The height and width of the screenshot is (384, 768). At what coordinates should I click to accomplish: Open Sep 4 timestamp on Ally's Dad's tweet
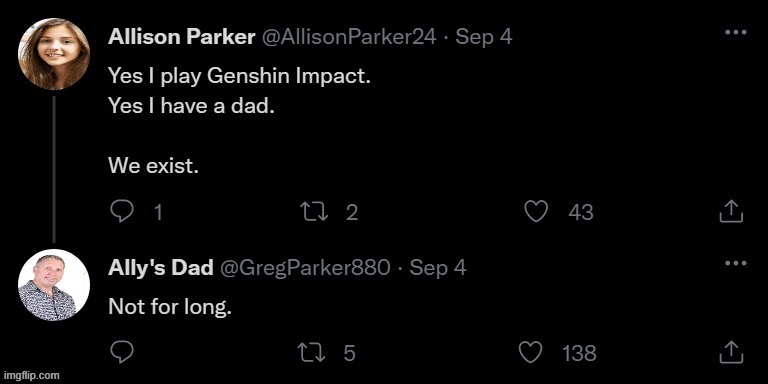438,268
